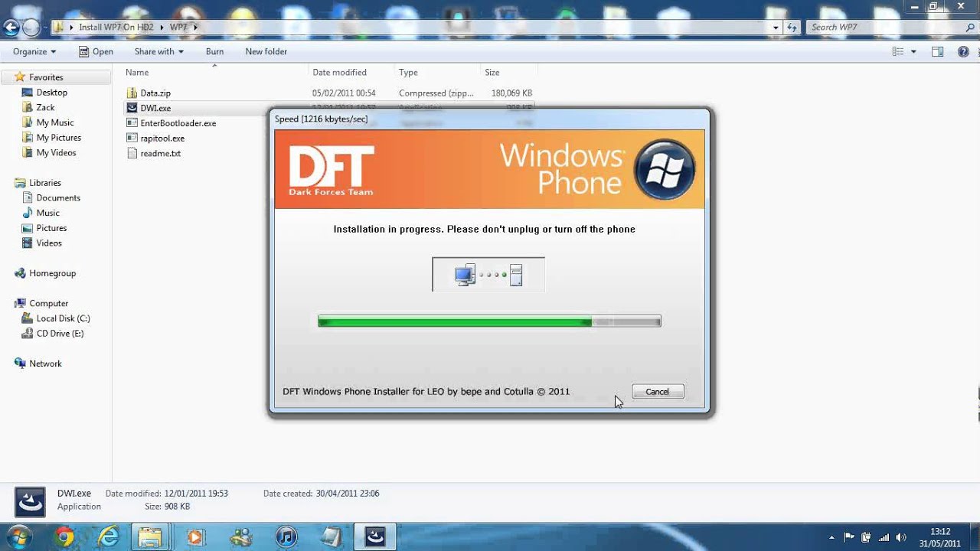
Task: Open Windows Media Player from the taskbar
Action: coord(194,537)
